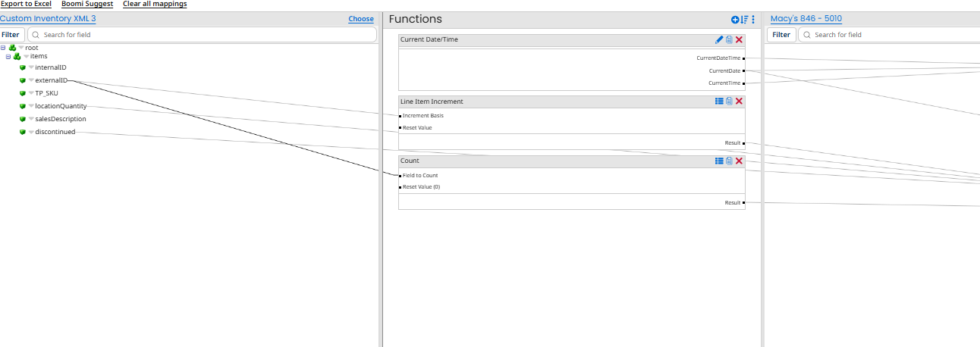The height and width of the screenshot is (347, 980).
Task: Edit the Current Date/Time function
Action: [719, 39]
